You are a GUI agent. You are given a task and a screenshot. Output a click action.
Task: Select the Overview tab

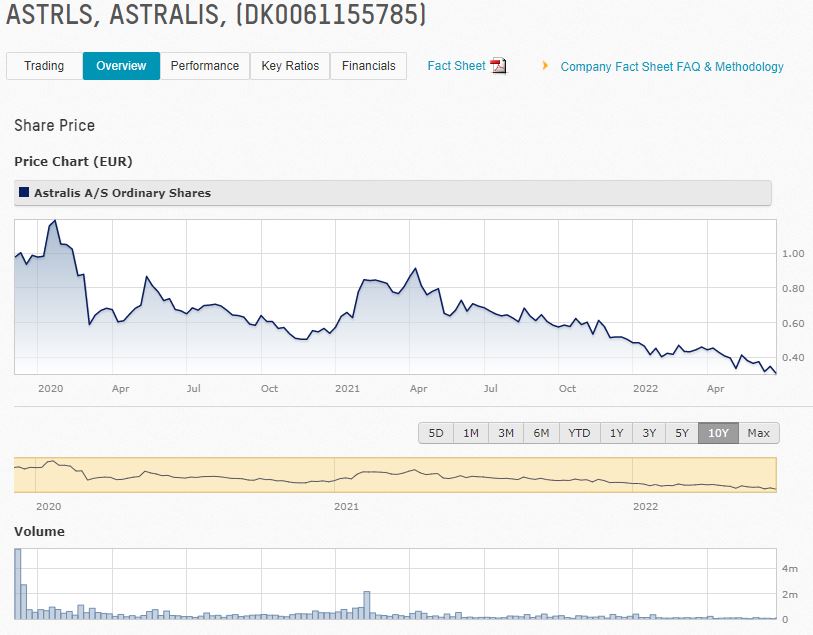point(121,66)
